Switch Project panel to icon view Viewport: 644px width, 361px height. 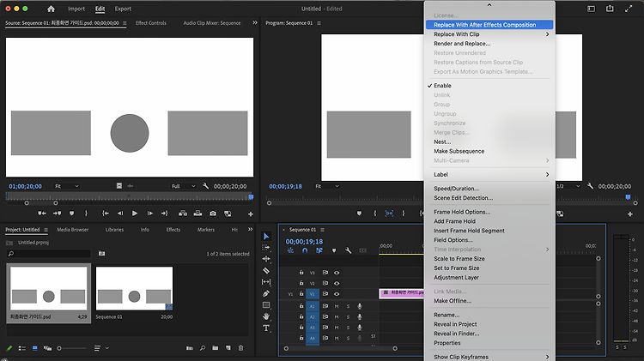[x=35, y=348]
